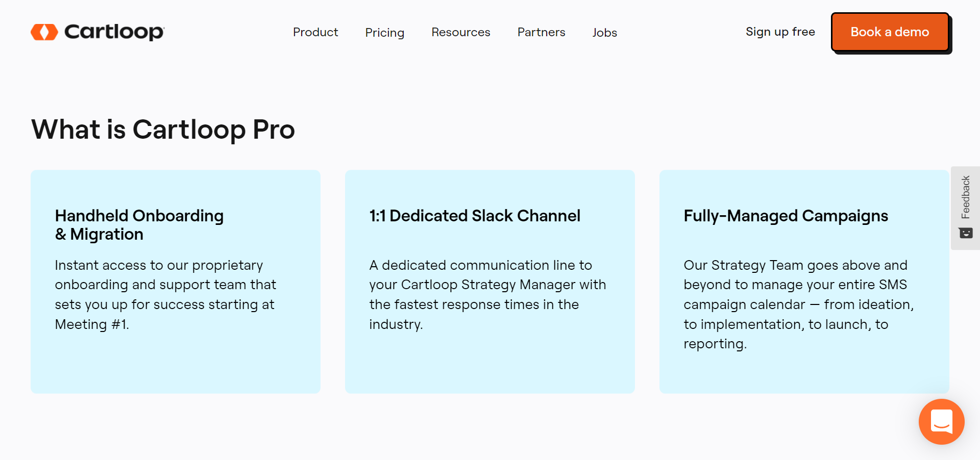Click Sign up free link
Image resolution: width=980 pixels, height=460 pixels.
tap(780, 32)
